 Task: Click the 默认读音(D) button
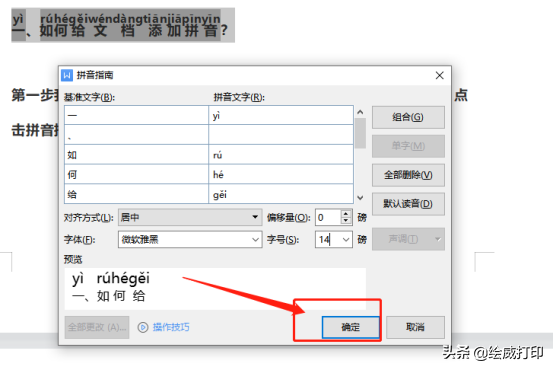click(408, 204)
